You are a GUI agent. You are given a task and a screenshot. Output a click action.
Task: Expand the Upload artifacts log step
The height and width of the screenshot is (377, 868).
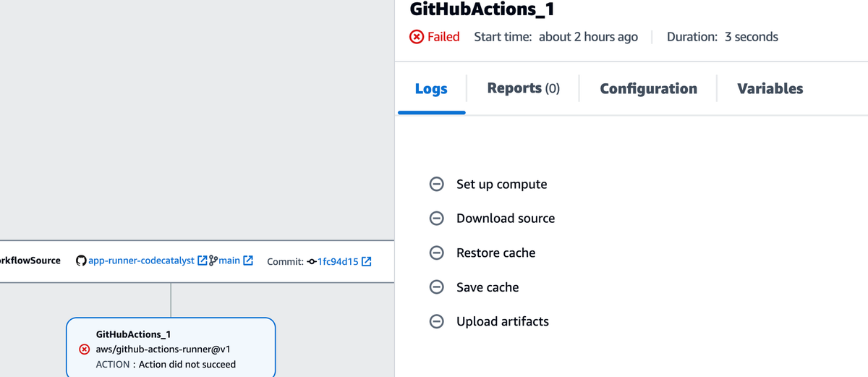[x=502, y=321]
